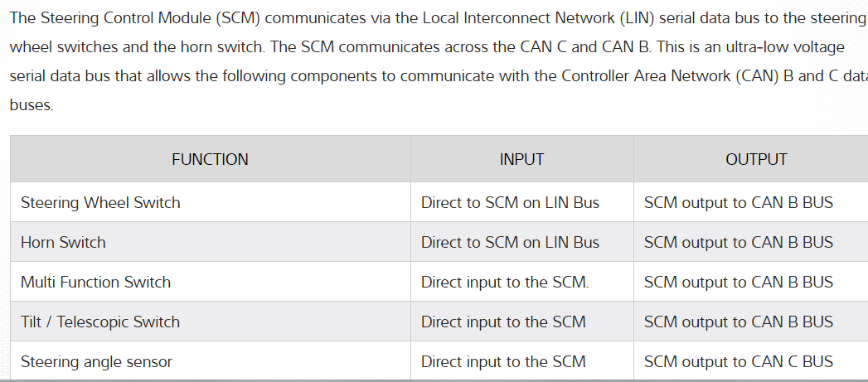Select the Tilt / Telescopic Switch cell

pyautogui.click(x=99, y=322)
